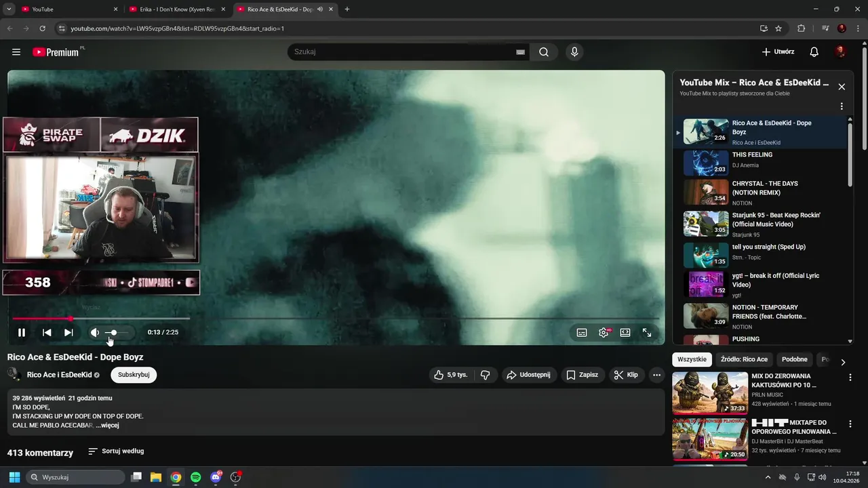The image size is (868, 488).
Task: Play Starjunk 95 - Beat Keep Rockin'
Action: pyautogui.click(x=759, y=224)
